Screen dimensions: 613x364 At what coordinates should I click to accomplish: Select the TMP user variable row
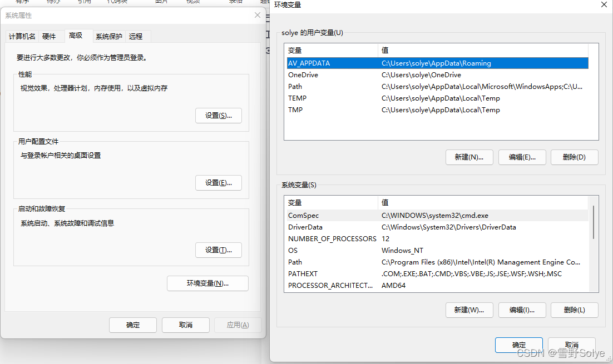pyautogui.click(x=437, y=109)
